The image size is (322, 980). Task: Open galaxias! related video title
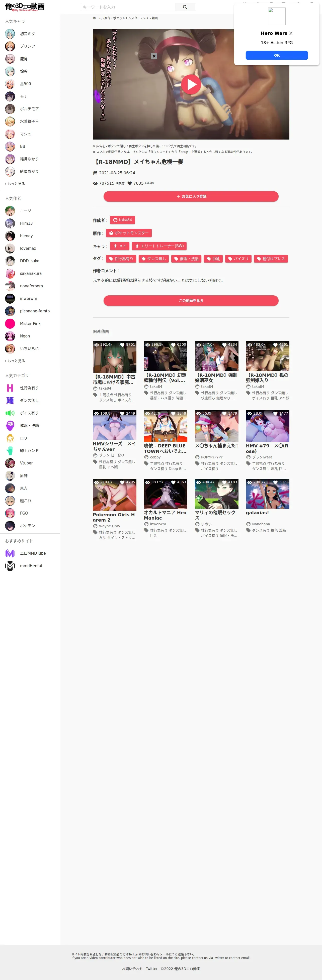tap(257, 513)
